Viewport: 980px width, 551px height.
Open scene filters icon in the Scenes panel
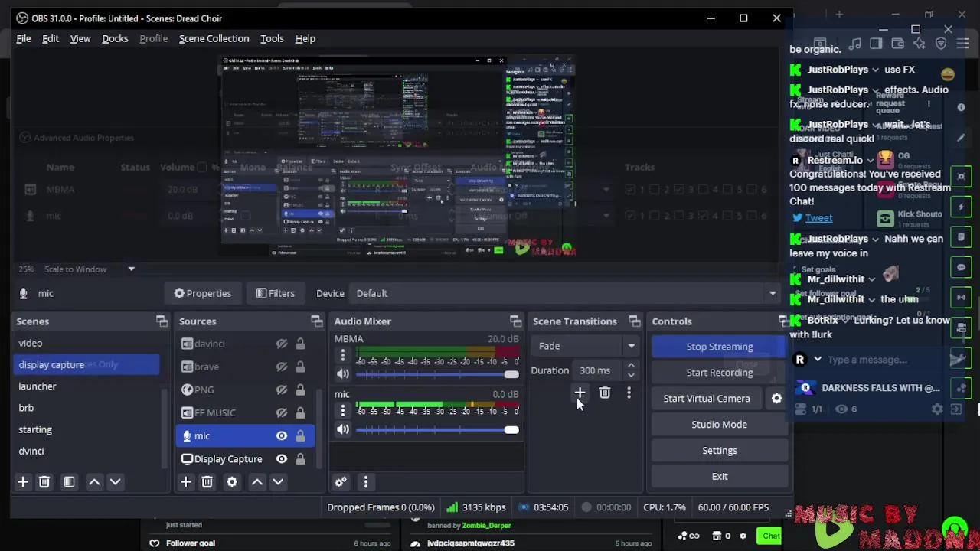(x=69, y=481)
